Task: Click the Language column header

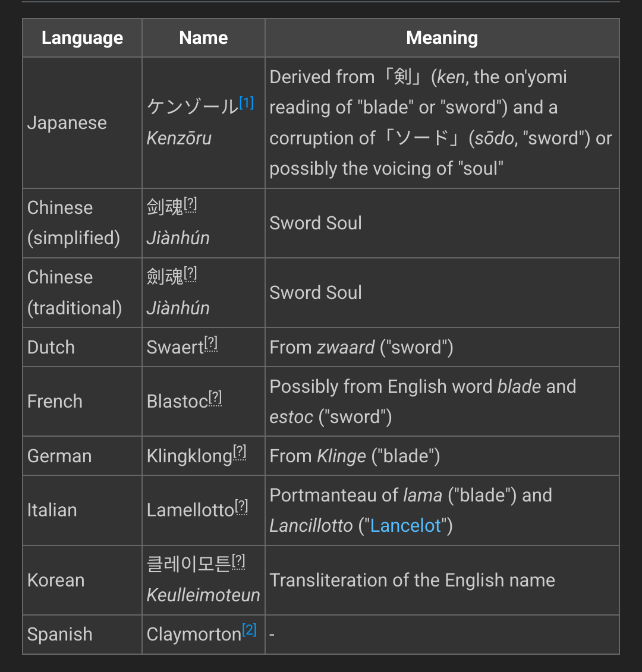Action: [x=83, y=37]
